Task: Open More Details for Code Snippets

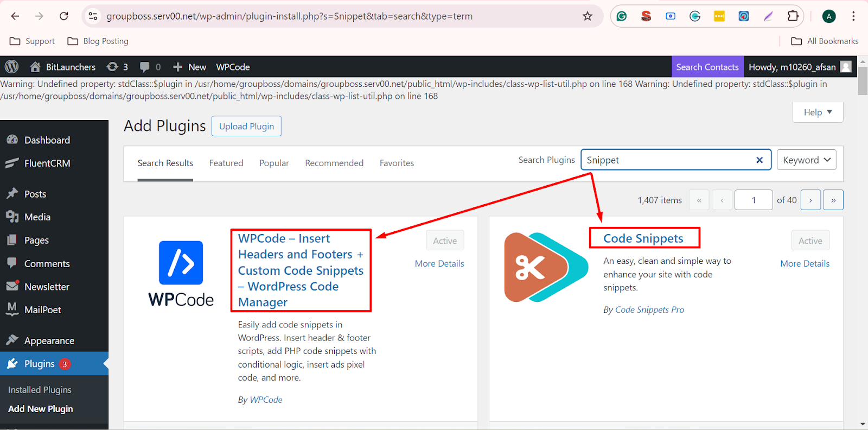Action: click(x=805, y=263)
